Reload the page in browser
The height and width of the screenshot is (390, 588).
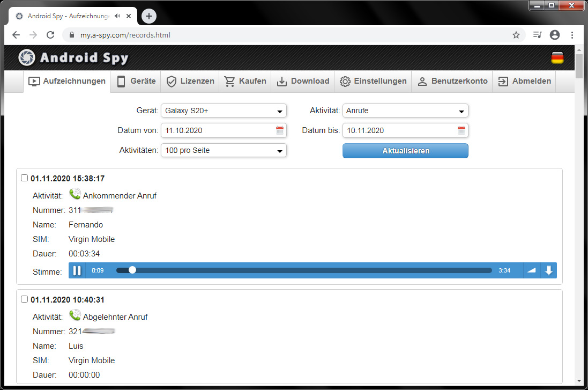50,35
